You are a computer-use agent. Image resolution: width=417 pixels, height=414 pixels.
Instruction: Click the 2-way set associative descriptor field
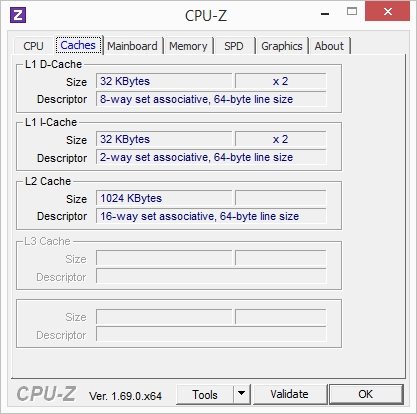(211, 157)
